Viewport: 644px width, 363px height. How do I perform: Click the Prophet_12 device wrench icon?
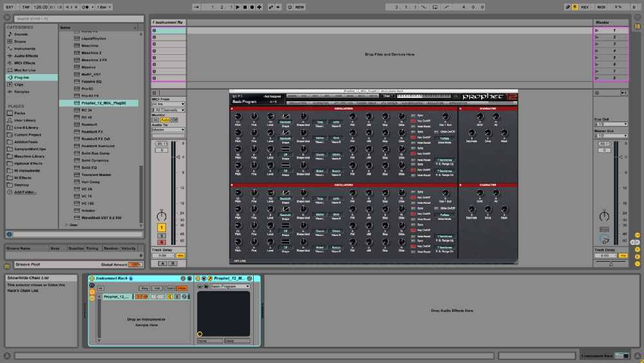click(210, 279)
